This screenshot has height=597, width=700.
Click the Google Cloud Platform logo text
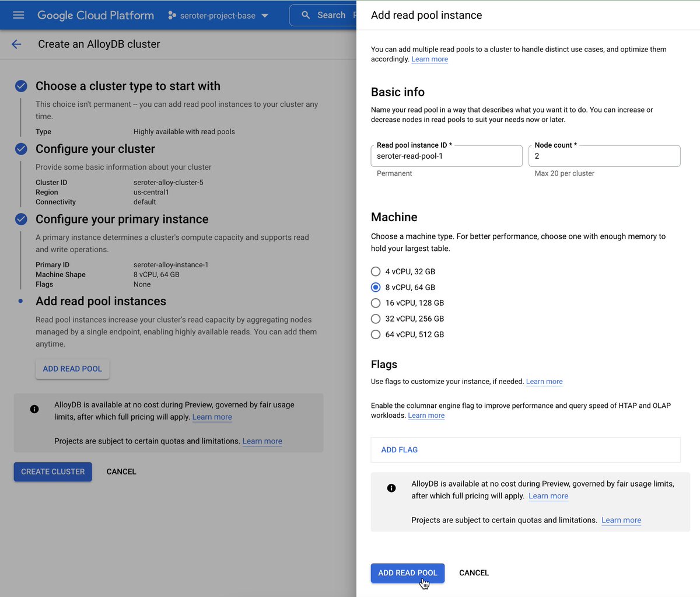click(96, 15)
